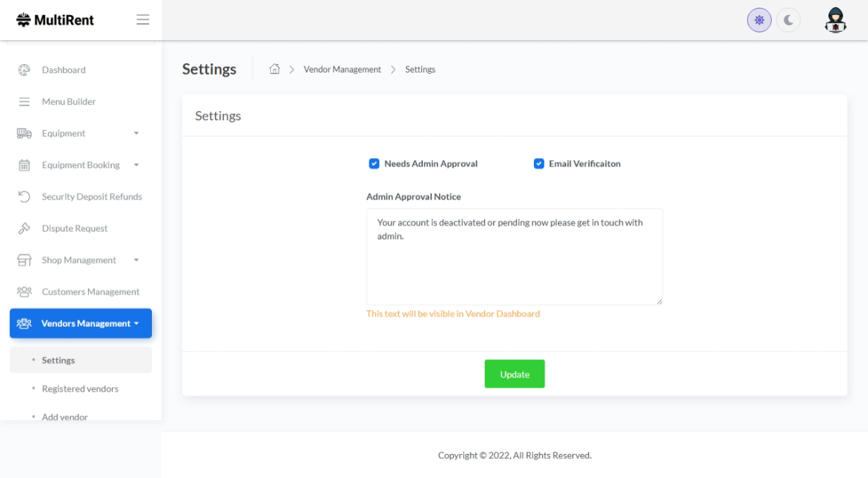Switch to dark mode moon toggle

point(789,20)
